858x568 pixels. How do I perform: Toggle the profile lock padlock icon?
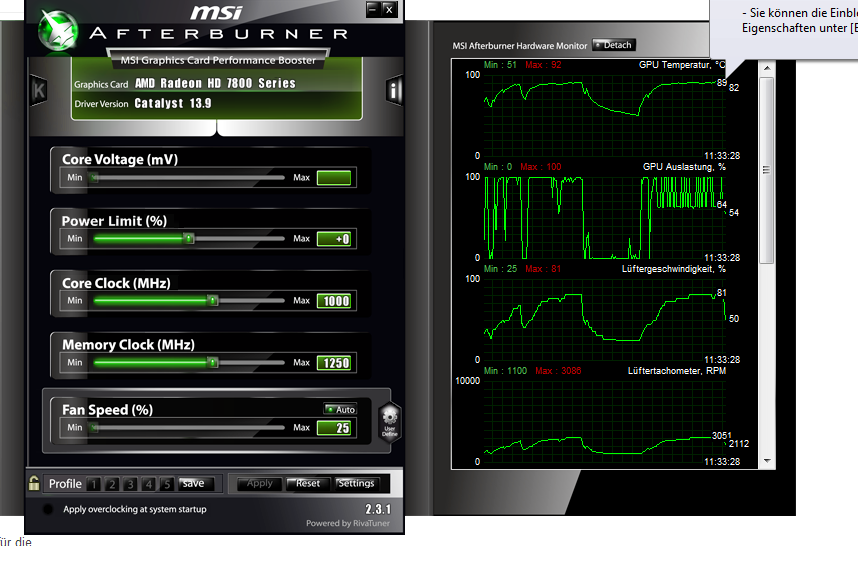(34, 483)
